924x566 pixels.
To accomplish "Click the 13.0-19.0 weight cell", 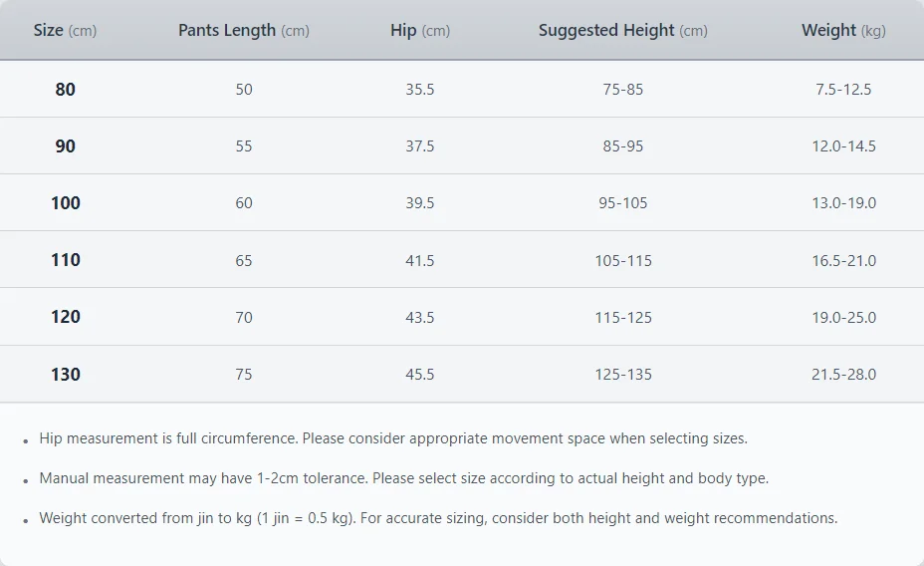I will pos(843,203).
